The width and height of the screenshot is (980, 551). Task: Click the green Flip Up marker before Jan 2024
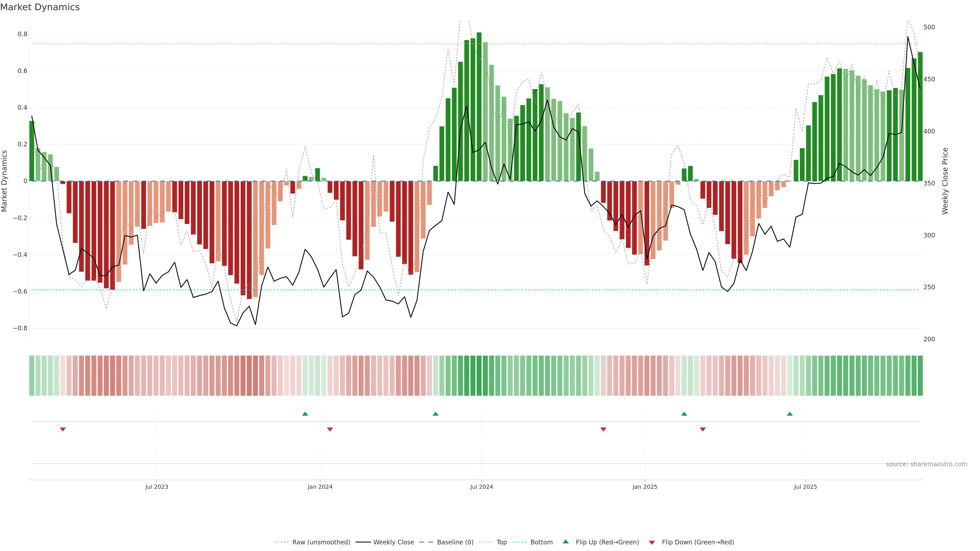pyautogui.click(x=305, y=414)
